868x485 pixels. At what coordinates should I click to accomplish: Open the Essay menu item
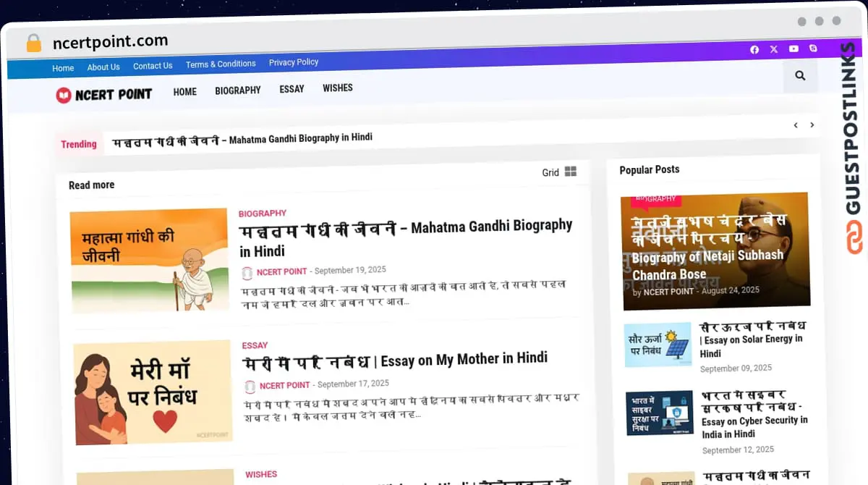292,89
